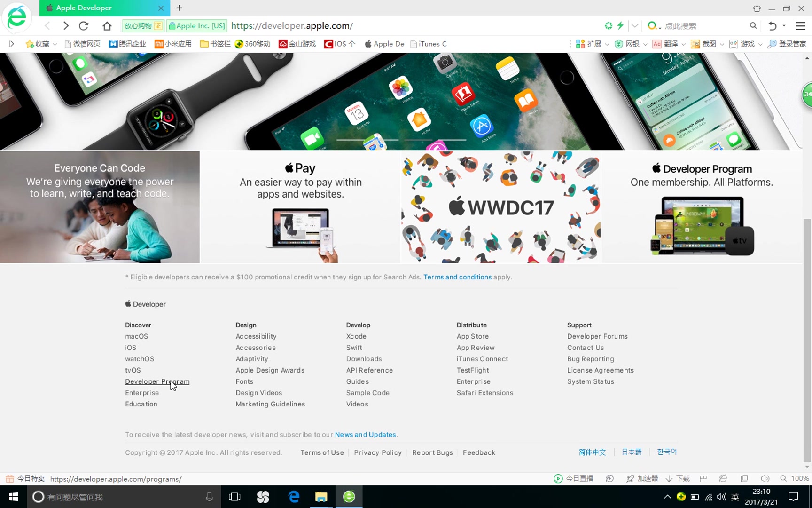
Task: Open the Windows Start menu
Action: (x=13, y=497)
